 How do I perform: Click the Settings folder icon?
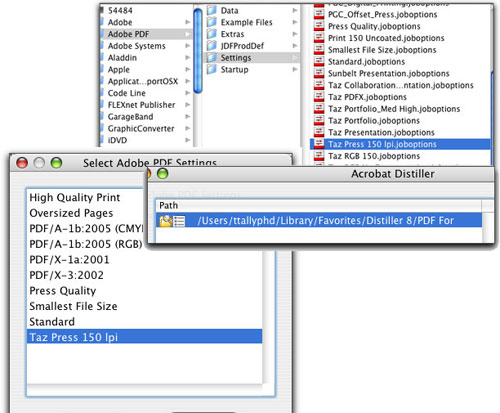click(212, 57)
